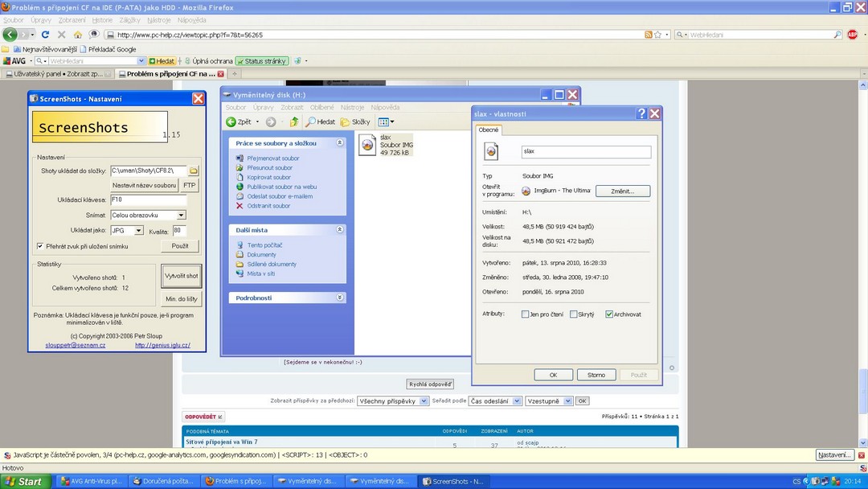Go up one folder level in Explorer

click(294, 121)
